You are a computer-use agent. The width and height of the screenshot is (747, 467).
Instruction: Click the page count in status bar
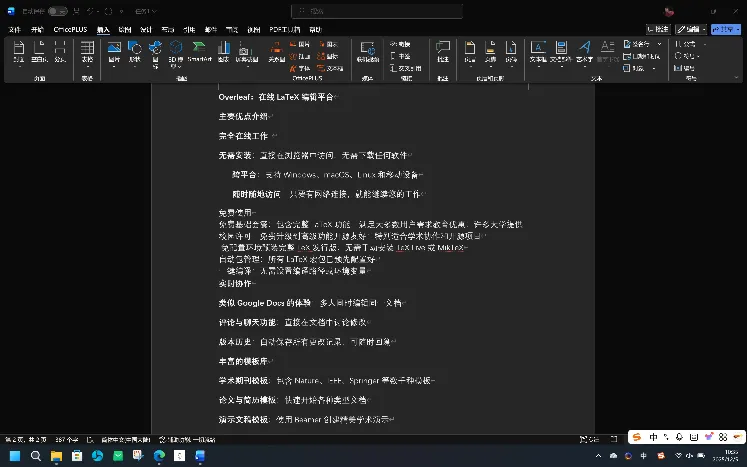[x=26, y=439]
